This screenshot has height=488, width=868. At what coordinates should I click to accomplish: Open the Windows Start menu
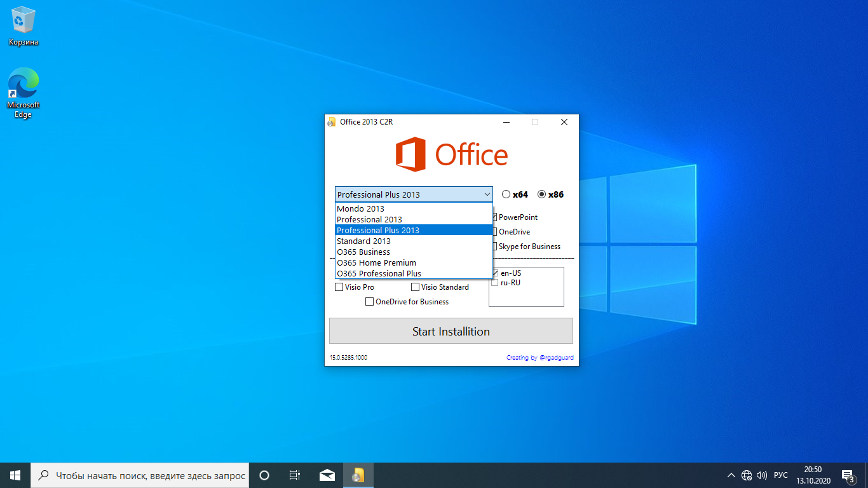[x=15, y=475]
